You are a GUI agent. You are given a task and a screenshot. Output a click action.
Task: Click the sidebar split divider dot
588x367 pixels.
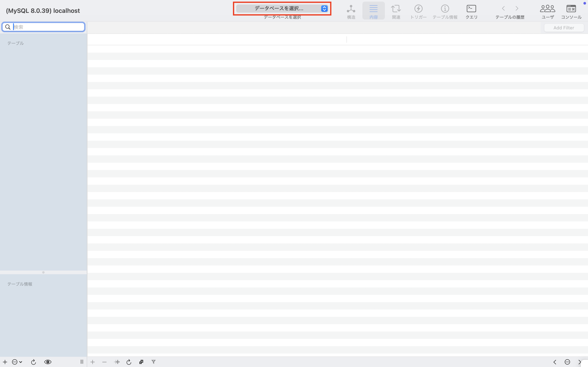tap(43, 272)
